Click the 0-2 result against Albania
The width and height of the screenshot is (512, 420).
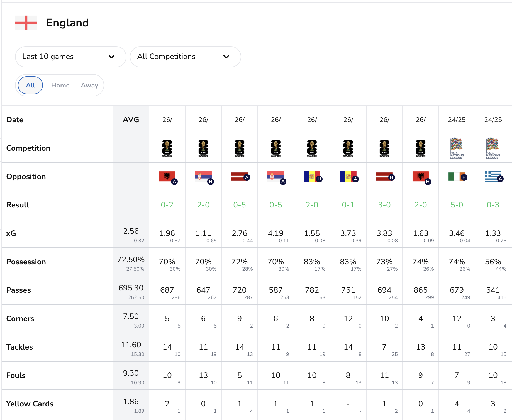click(x=167, y=205)
